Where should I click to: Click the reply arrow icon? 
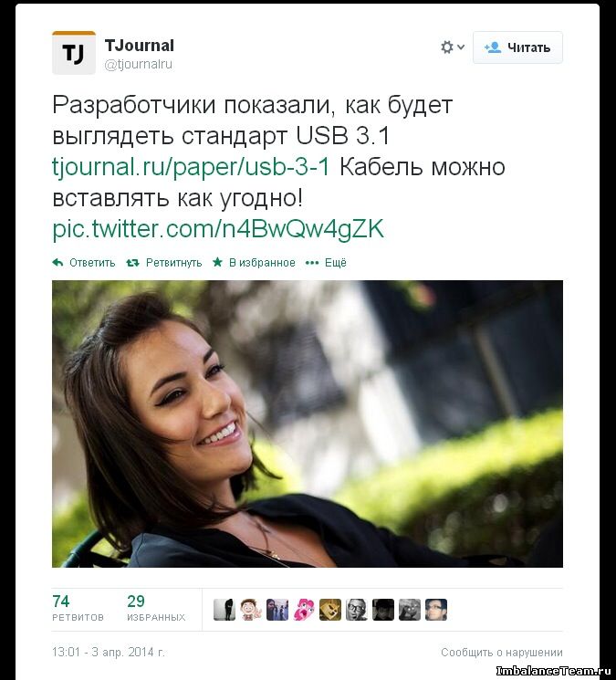click(57, 262)
